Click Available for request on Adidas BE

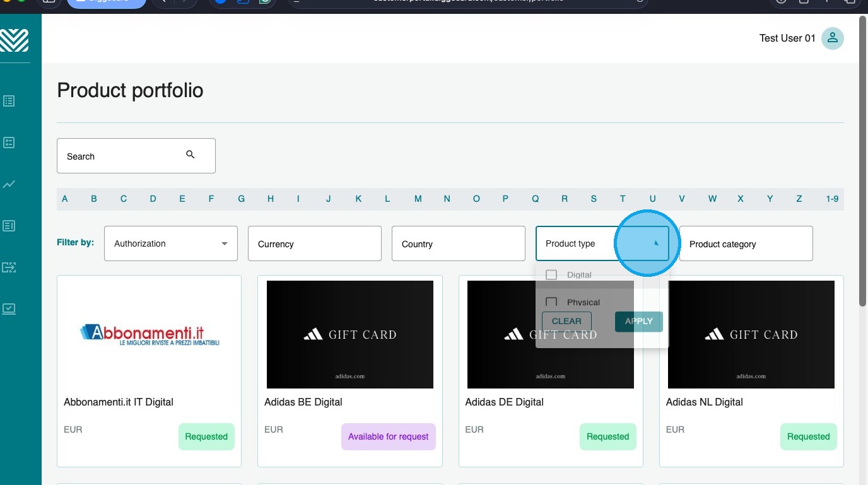pyautogui.click(x=389, y=436)
